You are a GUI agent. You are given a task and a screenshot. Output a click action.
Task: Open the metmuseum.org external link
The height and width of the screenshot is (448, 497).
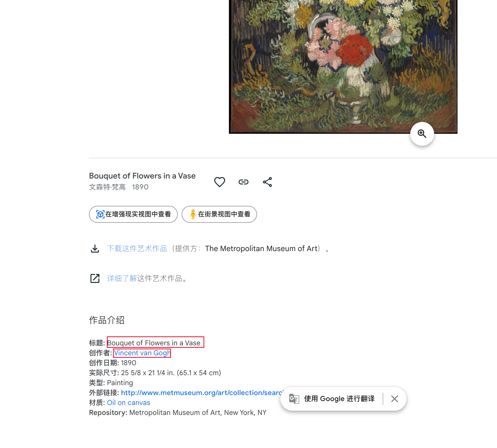201,393
